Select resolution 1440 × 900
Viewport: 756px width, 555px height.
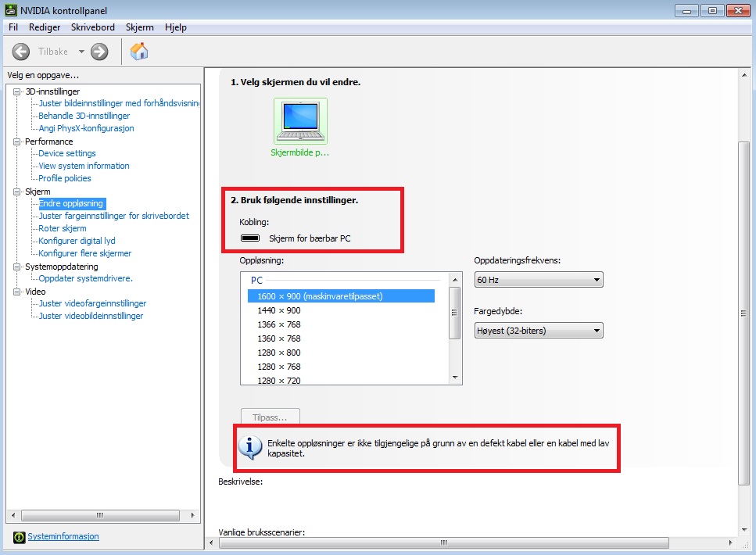(278, 310)
